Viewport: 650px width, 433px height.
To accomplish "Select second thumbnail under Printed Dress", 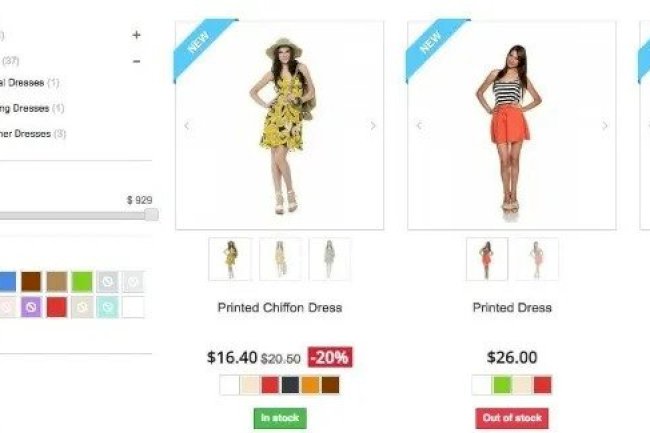I will pos(537,259).
